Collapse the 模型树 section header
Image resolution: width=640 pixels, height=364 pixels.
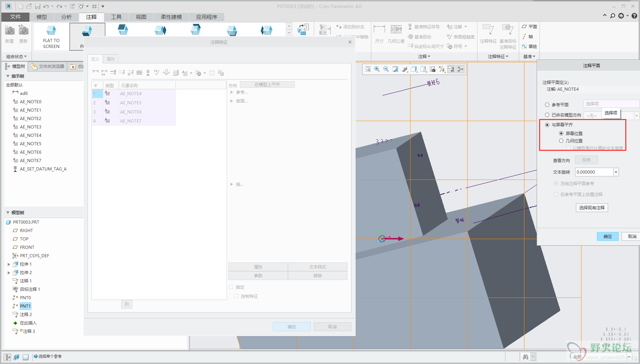(x=8, y=213)
